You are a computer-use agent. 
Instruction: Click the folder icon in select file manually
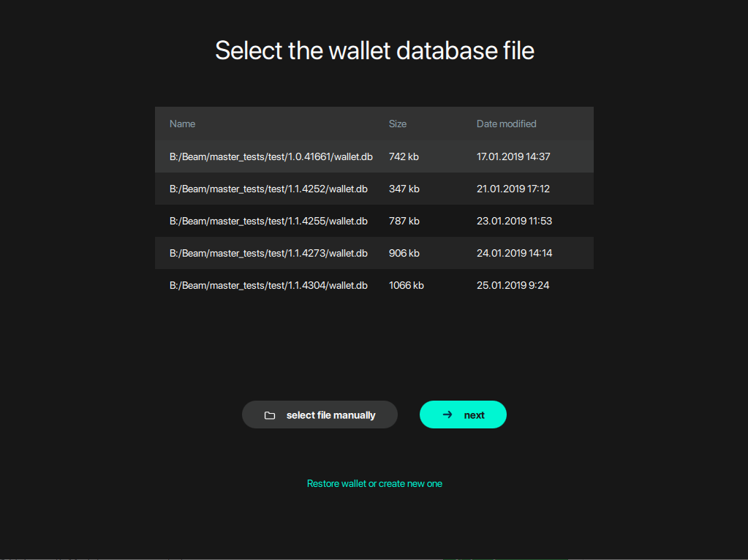[x=270, y=415]
